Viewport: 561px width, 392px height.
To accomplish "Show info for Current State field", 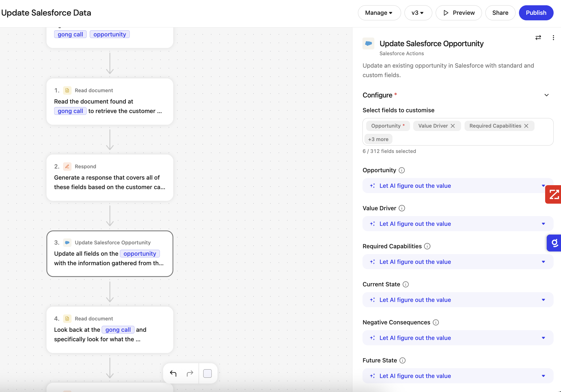I will (x=406, y=284).
